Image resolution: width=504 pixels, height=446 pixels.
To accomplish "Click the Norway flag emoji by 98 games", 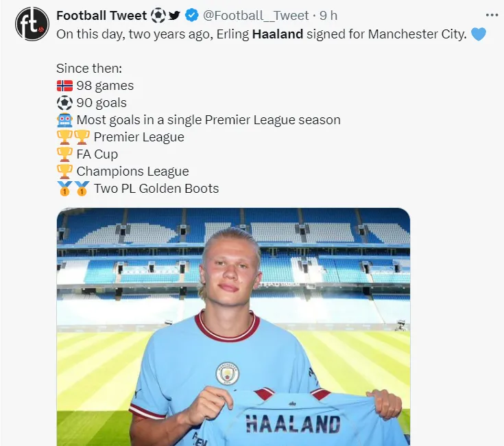I will click(x=64, y=86).
